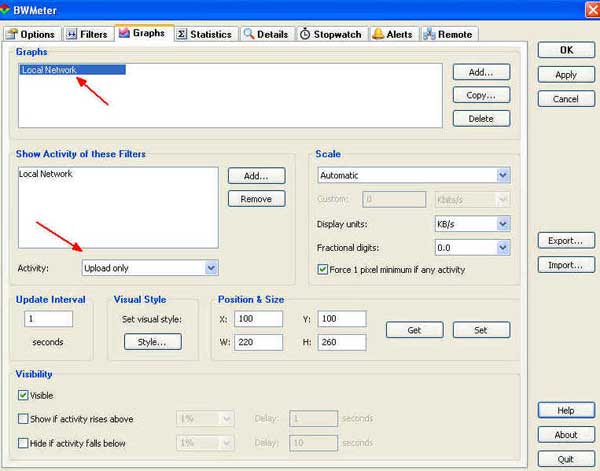Image resolution: width=600 pixels, height=471 pixels.
Task: Click the rises above Delay field
Action: (314, 419)
